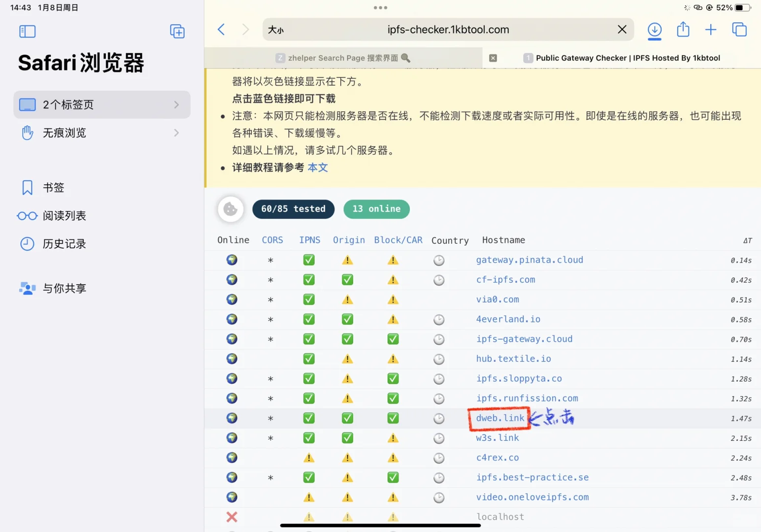Click IPNS green check for w3s.link
Screen dimensions: 761x532
309,437
